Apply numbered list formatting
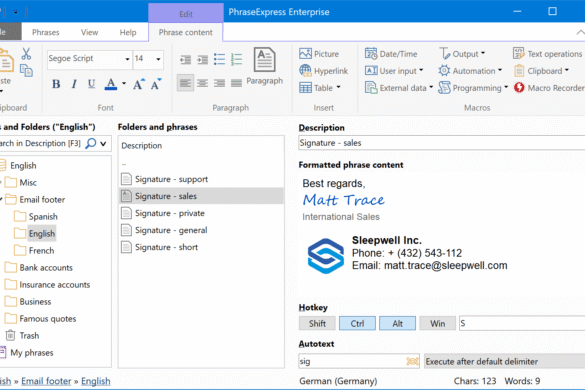Image resolution: width=585 pixels, height=390 pixels. click(x=237, y=59)
